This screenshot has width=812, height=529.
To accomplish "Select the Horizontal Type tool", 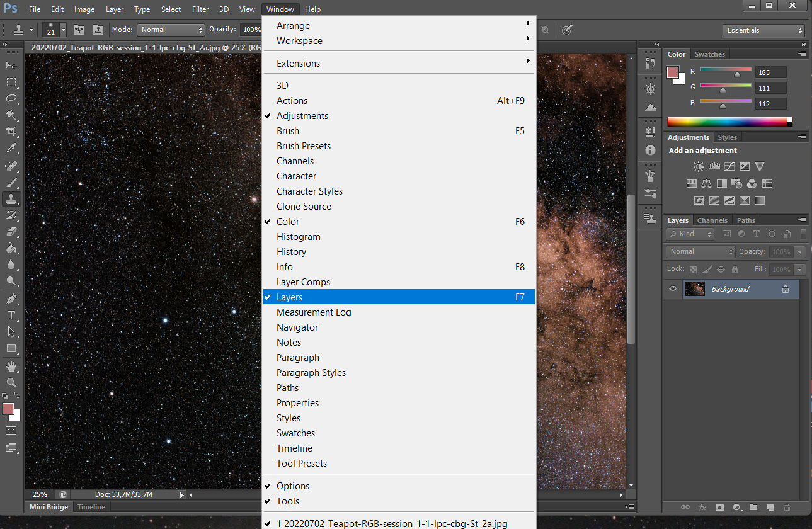I will 11,315.
